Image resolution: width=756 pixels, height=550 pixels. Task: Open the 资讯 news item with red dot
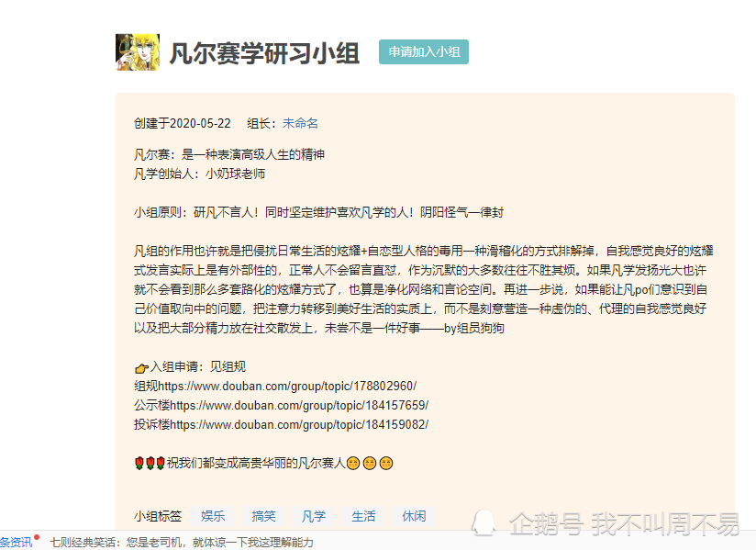point(18,543)
